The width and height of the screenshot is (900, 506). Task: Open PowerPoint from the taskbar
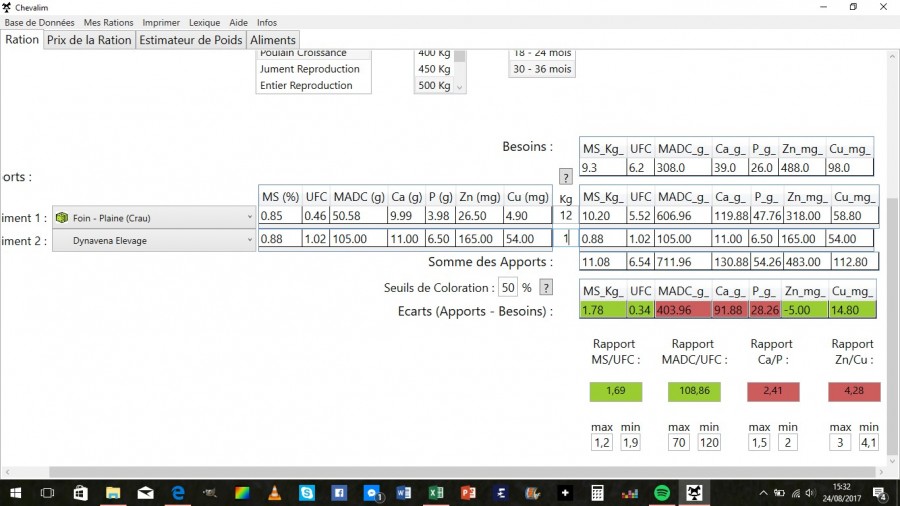pyautogui.click(x=468, y=493)
